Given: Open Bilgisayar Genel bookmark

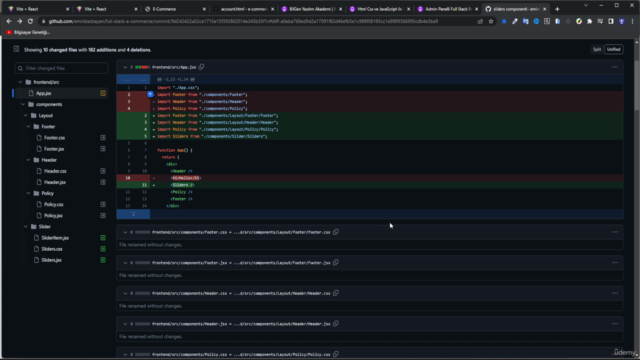Looking at the screenshot, I should point(28,32).
